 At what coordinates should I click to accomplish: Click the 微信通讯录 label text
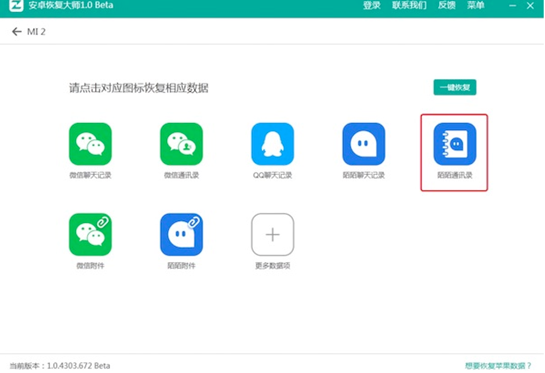click(181, 175)
